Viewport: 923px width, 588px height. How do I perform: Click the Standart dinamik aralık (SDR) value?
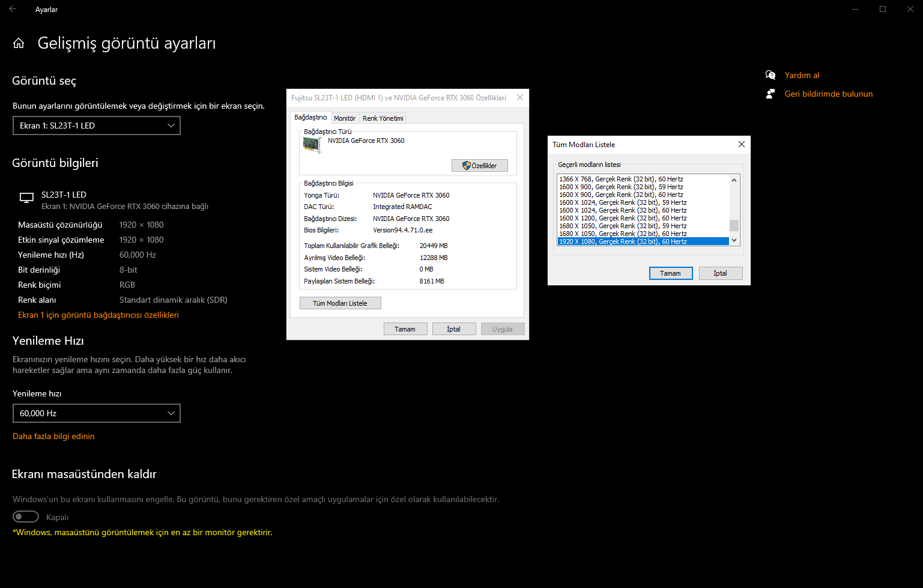tap(174, 300)
